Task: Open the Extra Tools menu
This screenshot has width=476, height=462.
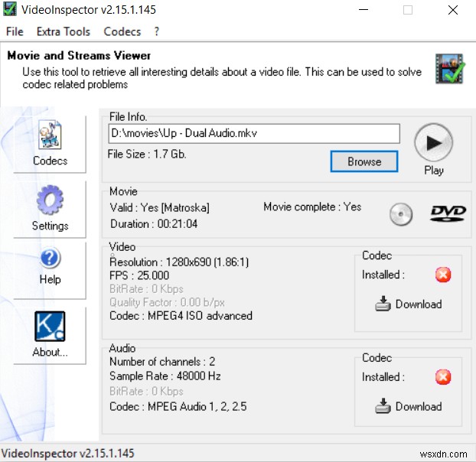Action: point(64,31)
